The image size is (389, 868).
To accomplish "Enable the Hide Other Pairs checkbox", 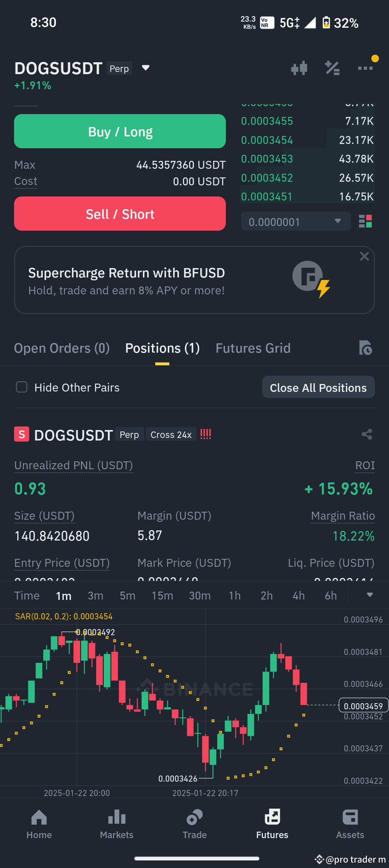I will click(22, 387).
